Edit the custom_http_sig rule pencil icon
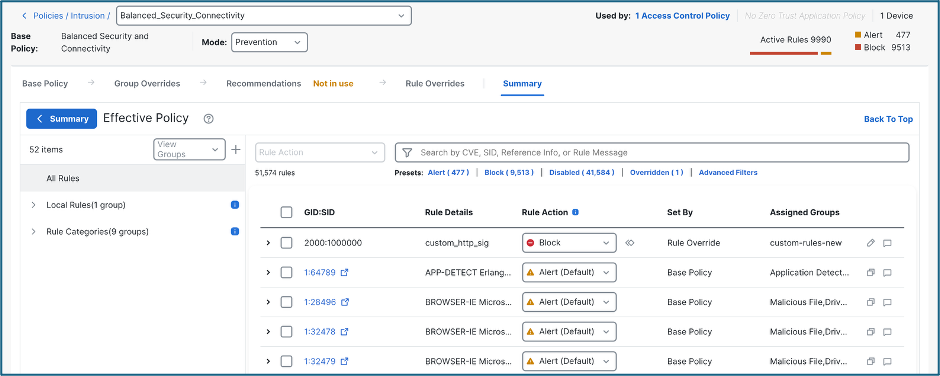This screenshot has width=940, height=376. point(871,243)
